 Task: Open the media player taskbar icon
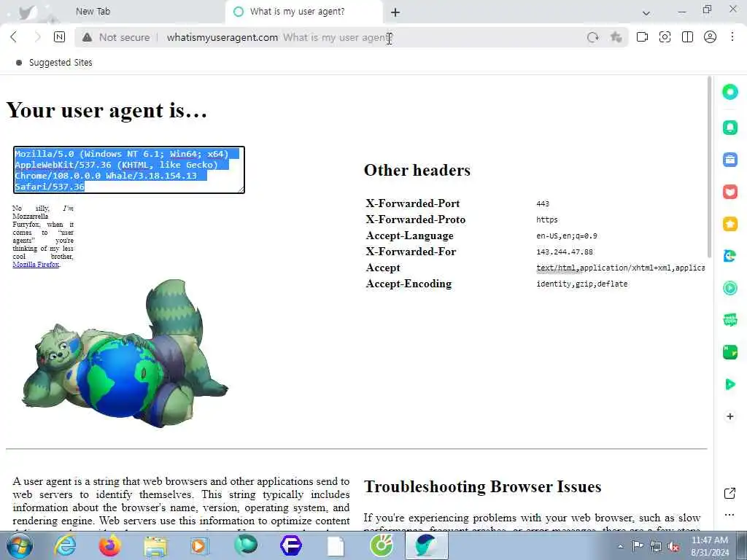coord(199,545)
